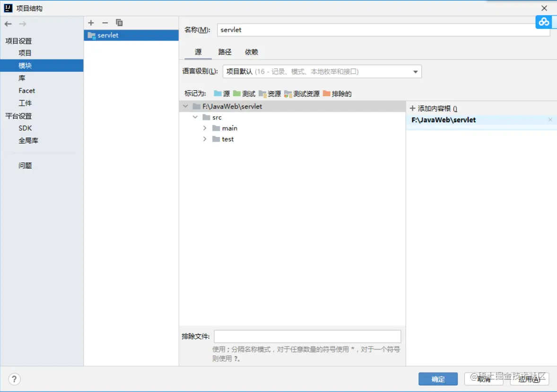Click the 确定 button
The width and height of the screenshot is (557, 392).
[x=438, y=379]
